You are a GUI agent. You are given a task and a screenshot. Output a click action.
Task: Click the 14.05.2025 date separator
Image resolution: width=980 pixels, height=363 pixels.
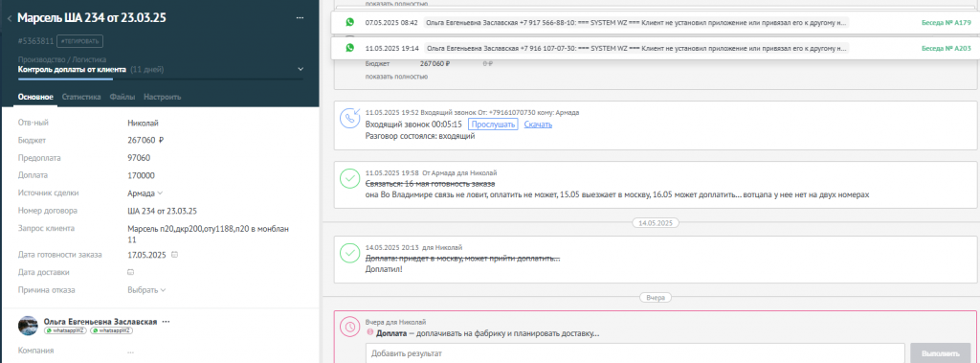point(655,223)
